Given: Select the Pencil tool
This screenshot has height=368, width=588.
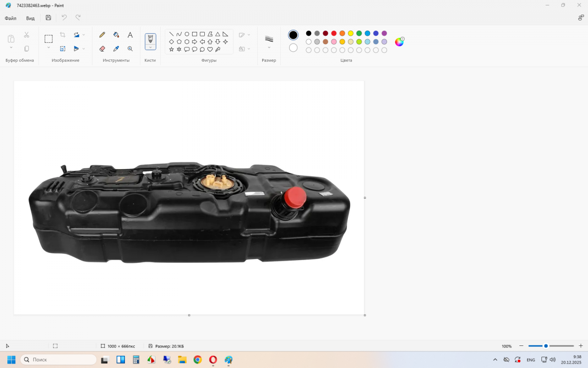Looking at the screenshot, I should (102, 35).
